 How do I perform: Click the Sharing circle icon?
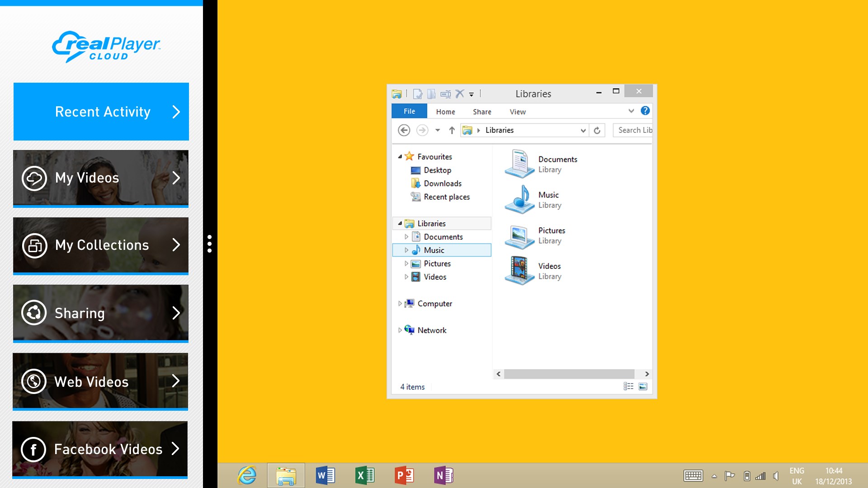point(34,313)
